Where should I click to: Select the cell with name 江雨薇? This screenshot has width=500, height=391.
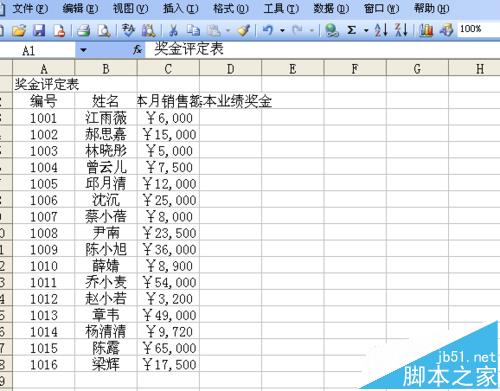click(106, 117)
